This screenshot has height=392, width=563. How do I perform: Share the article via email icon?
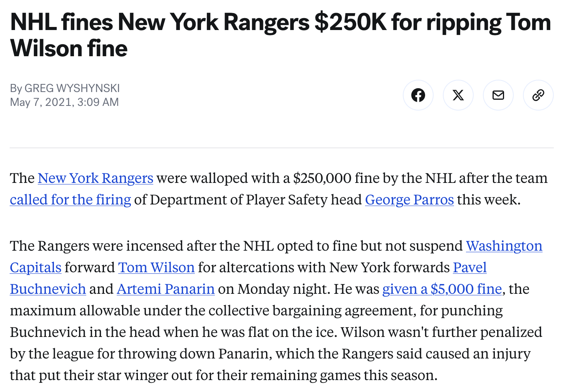(x=498, y=95)
